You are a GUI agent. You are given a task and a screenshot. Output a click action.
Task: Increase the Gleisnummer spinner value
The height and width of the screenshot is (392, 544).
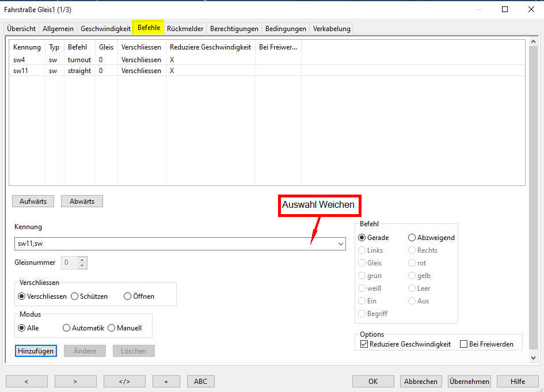point(82,260)
